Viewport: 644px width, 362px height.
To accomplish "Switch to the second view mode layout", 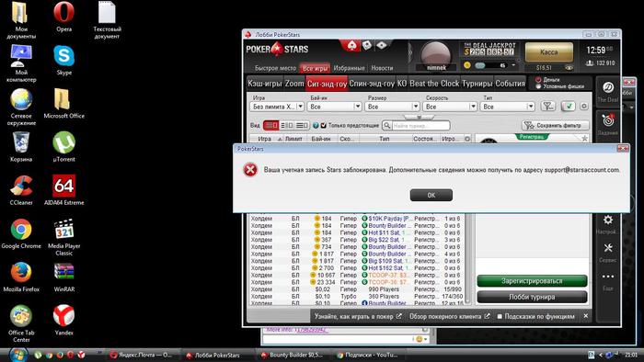I will [286, 126].
